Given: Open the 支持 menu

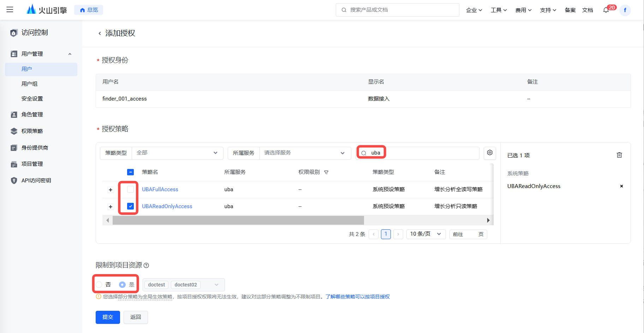Looking at the screenshot, I should 548,10.
